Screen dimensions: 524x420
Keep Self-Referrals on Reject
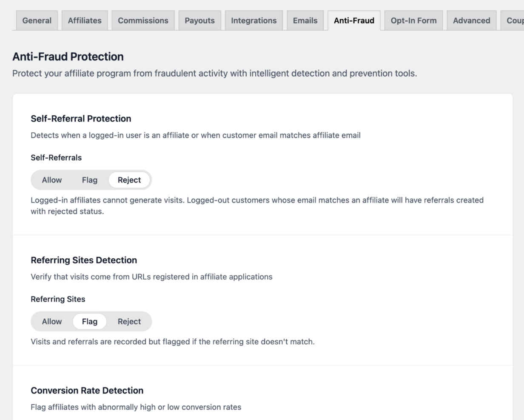point(129,180)
